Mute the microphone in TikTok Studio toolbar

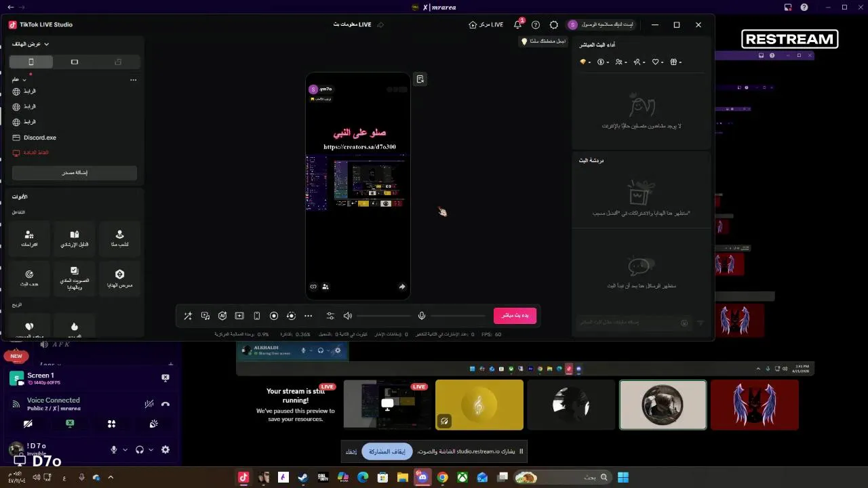click(x=422, y=316)
